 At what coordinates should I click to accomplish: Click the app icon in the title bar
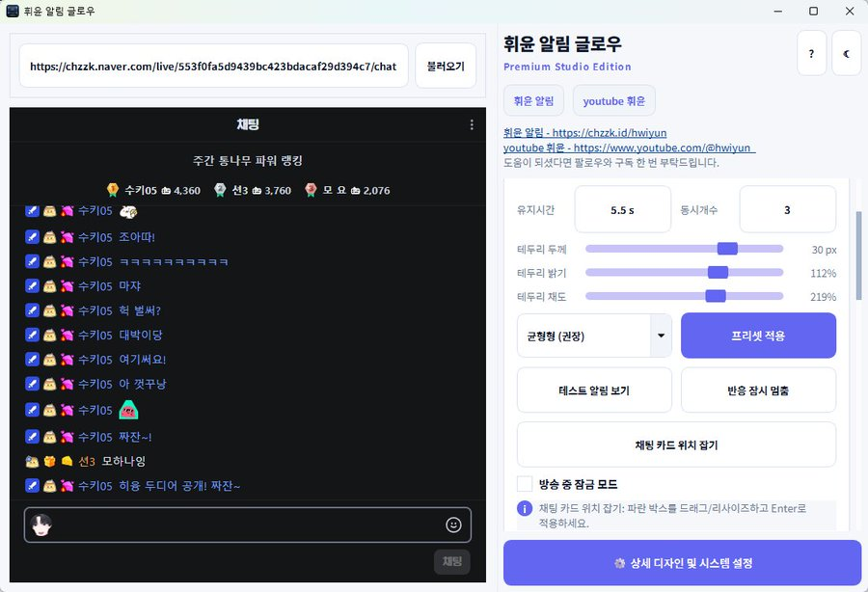tap(13, 12)
